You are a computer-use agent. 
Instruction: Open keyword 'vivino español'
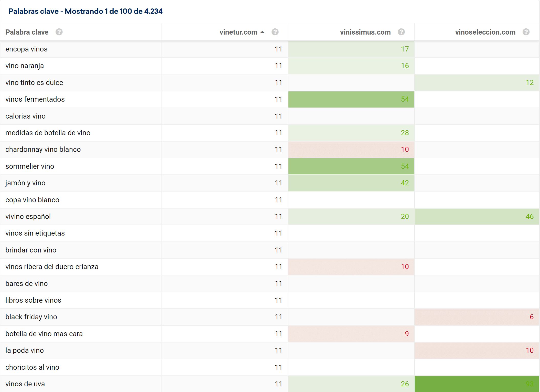[x=28, y=217]
